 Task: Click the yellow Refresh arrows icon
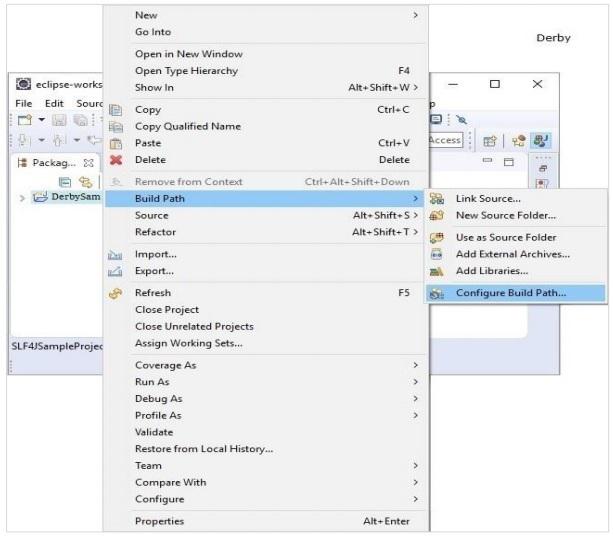point(115,293)
